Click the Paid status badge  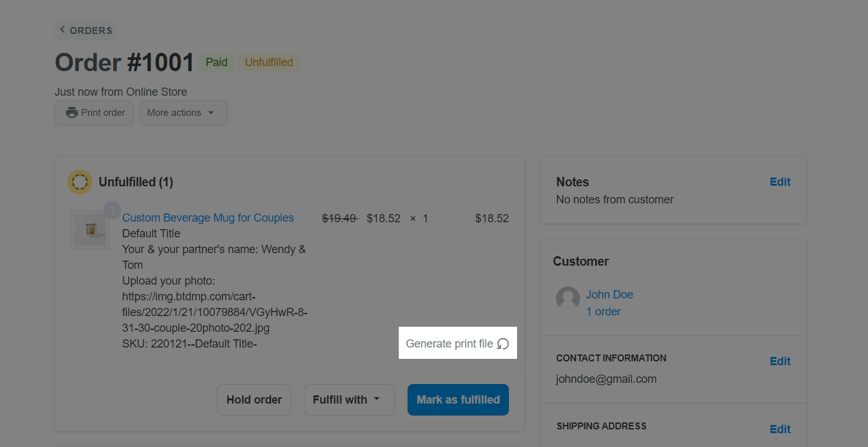tap(216, 62)
